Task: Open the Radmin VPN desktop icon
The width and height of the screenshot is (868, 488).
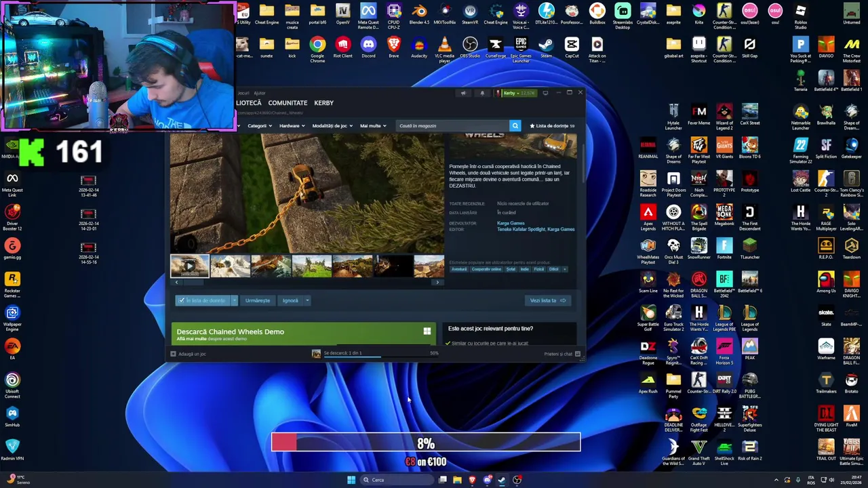Action: coord(12,450)
